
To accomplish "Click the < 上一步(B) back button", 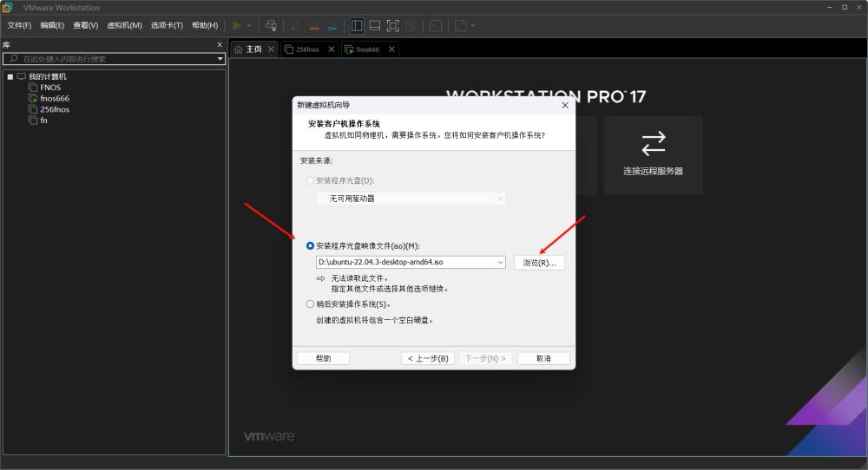I will (428, 358).
